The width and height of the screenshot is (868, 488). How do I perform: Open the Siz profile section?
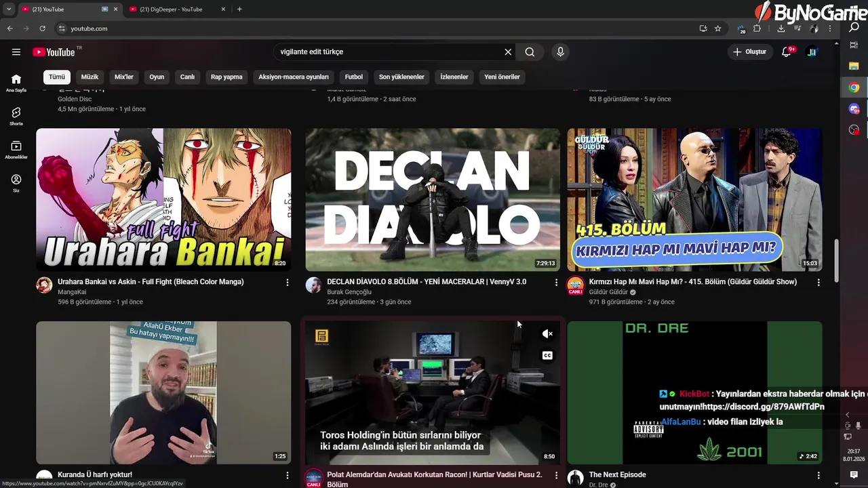(16, 183)
